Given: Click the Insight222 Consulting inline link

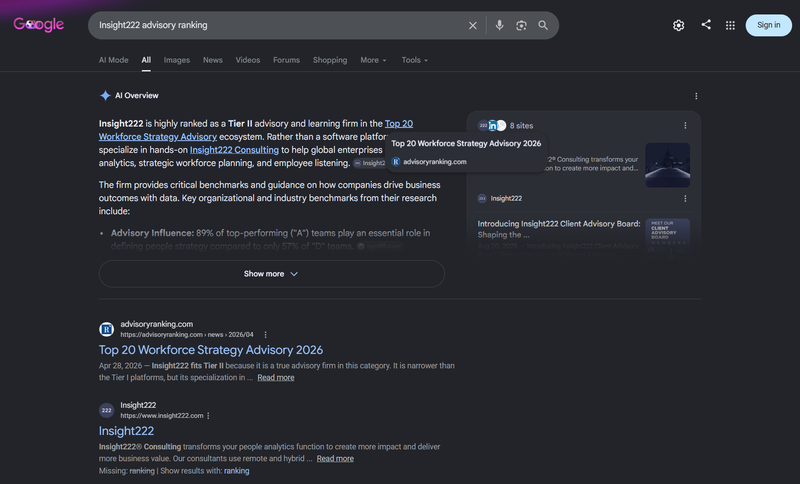Looking at the screenshot, I should pos(234,150).
